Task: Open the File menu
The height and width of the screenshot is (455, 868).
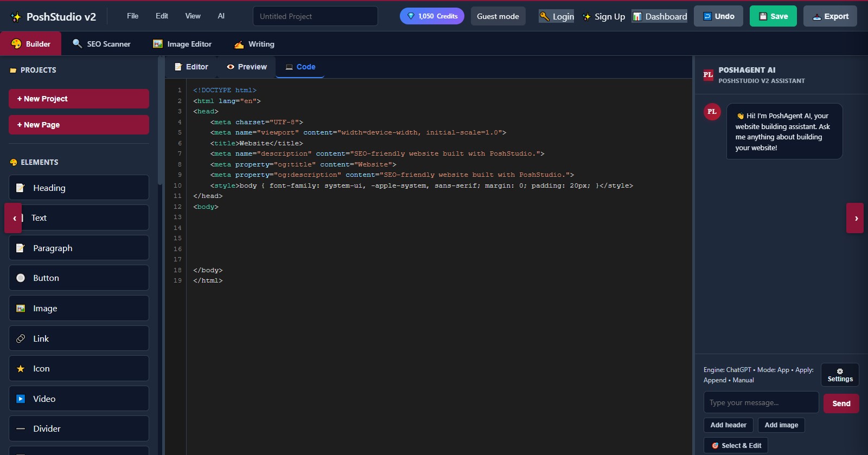Action: click(x=132, y=16)
